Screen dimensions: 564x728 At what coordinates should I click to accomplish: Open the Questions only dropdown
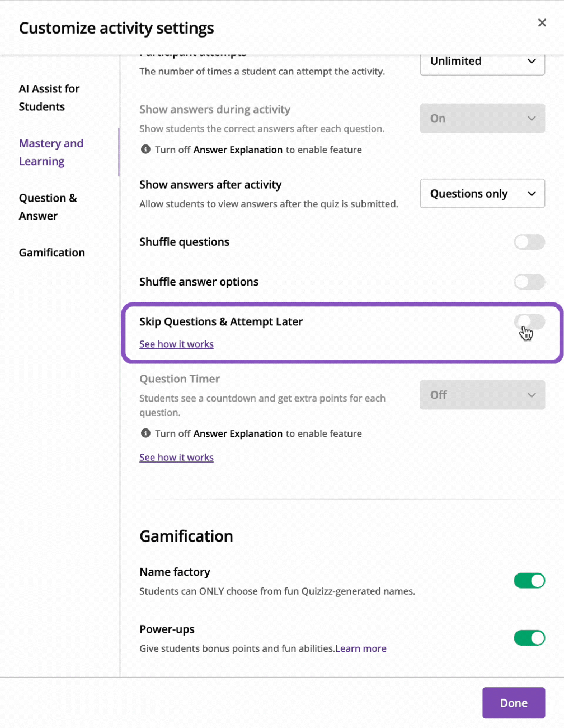coord(482,193)
